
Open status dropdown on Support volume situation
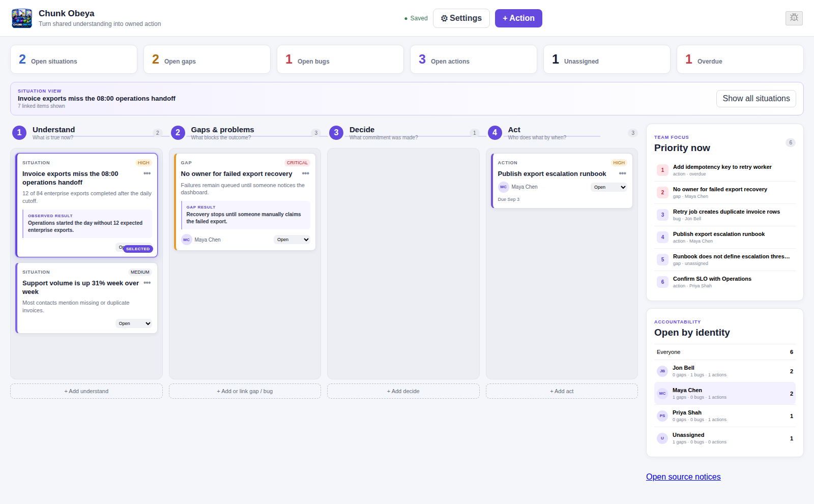[x=134, y=323]
